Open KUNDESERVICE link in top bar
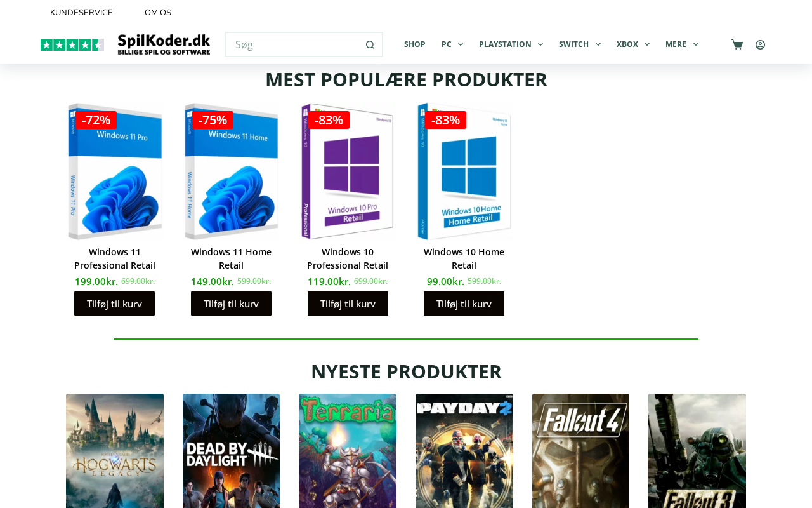The image size is (812, 508). 81,13
